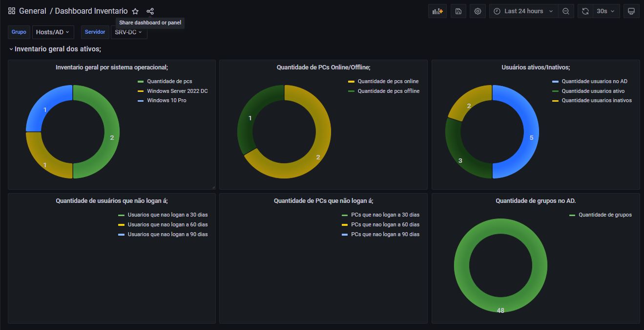Image resolution: width=644 pixels, height=330 pixels.
Task: Open the Quantidade de PCs Online/Offline panel title
Action: [x=323, y=67]
